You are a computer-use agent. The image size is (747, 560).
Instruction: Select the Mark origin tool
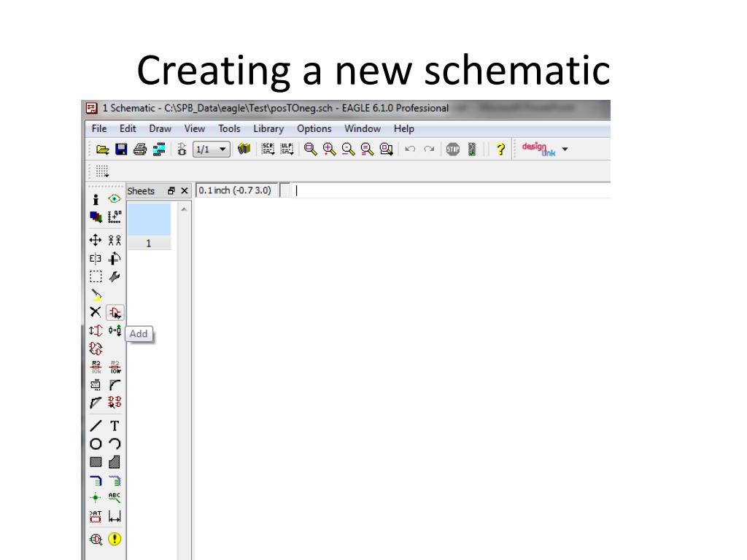click(115, 217)
